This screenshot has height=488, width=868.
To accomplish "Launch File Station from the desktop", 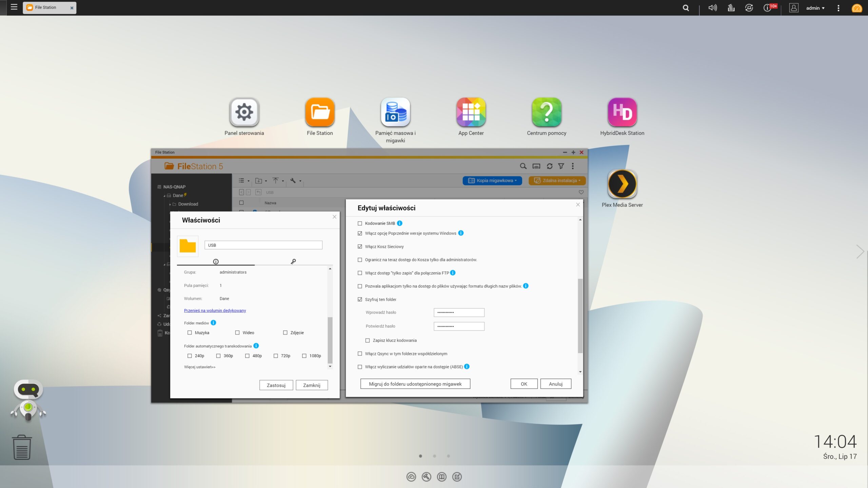I will point(320,112).
